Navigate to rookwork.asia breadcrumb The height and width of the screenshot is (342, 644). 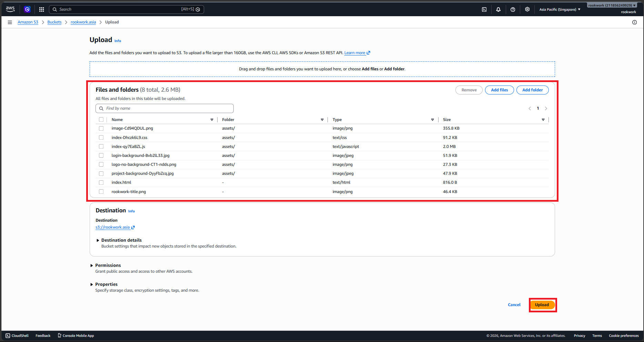[83, 22]
